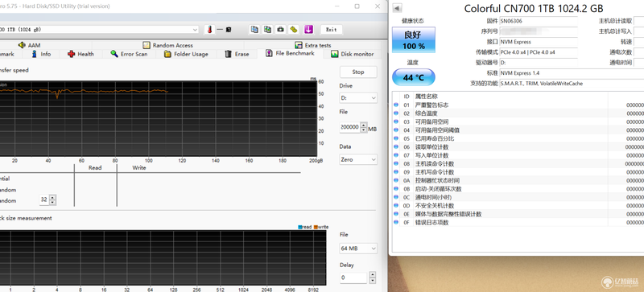Click status dot of row 08 主机读命令计数
Image resolution: width=644 pixels, height=292 pixels.
[x=396, y=163]
